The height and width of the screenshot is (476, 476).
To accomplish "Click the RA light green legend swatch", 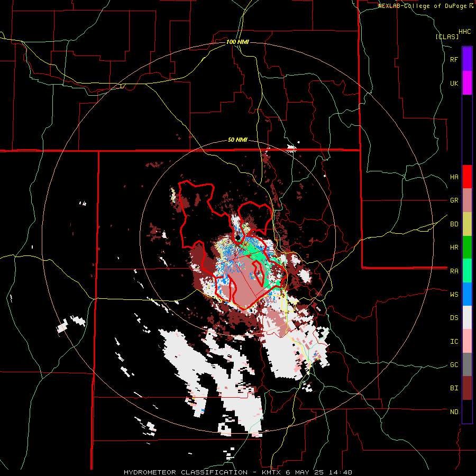I will 467,271.
